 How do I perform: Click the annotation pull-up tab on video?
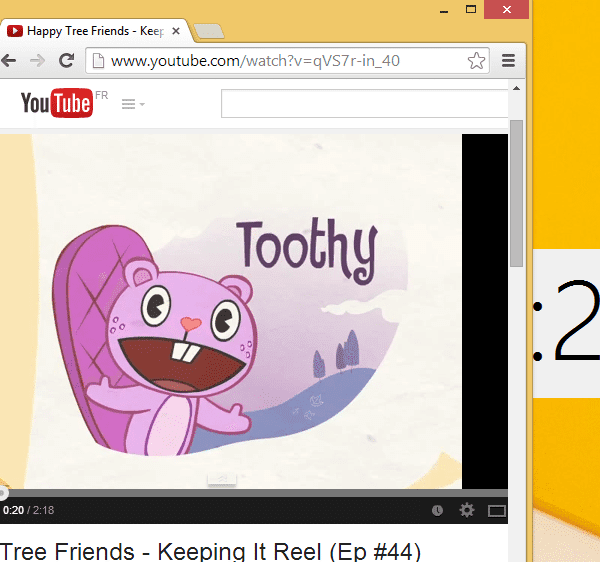pos(222,479)
